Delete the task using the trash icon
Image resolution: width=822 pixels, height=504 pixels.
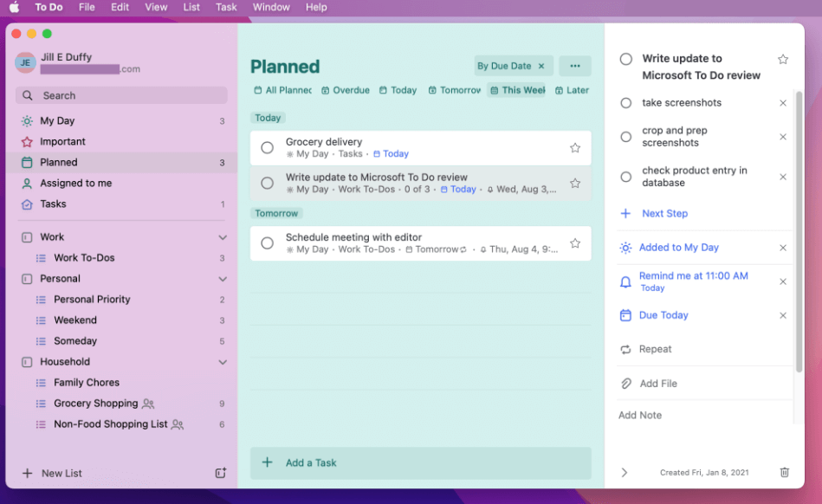pos(784,473)
